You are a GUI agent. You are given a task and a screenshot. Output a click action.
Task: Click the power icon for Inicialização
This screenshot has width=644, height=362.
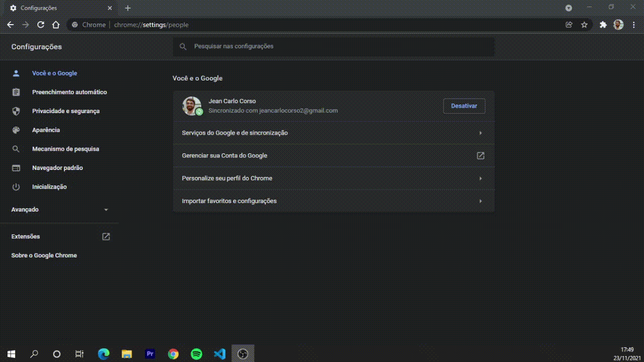[x=16, y=187]
